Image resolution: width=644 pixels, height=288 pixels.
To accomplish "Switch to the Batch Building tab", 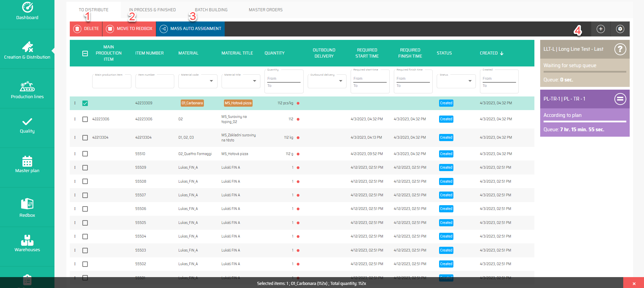I will [211, 10].
